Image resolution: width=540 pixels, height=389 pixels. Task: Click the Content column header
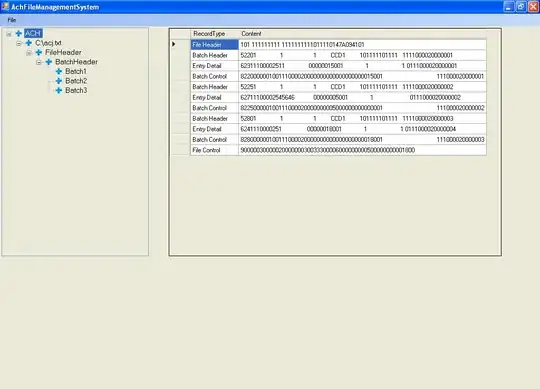[x=362, y=34]
